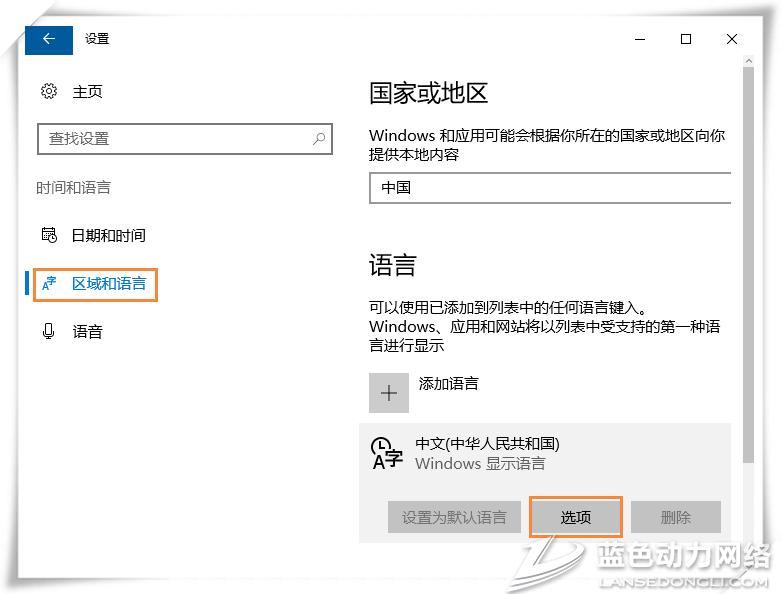The width and height of the screenshot is (781, 594).
Task: Select the 区域和语言 sidebar label
Action: pyautogui.click(x=109, y=284)
